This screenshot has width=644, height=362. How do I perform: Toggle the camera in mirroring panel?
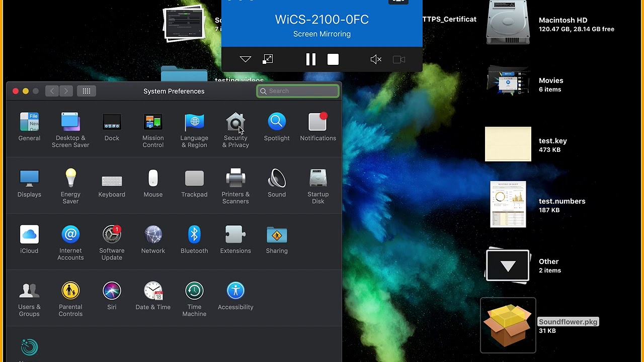399,59
